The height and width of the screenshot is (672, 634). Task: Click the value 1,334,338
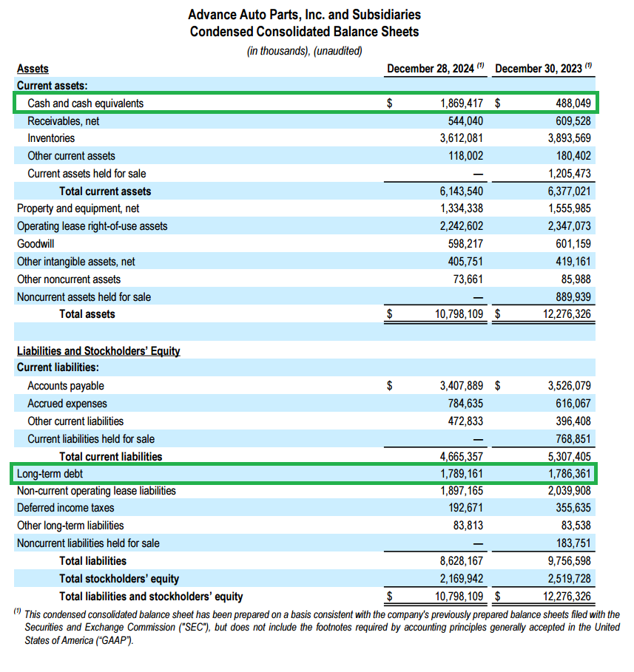click(461, 208)
